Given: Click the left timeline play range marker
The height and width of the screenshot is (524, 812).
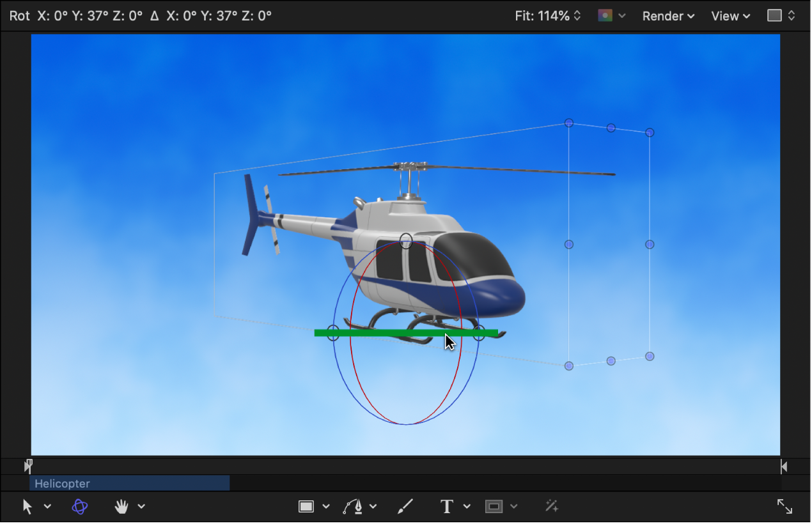Looking at the screenshot, I should [x=28, y=466].
